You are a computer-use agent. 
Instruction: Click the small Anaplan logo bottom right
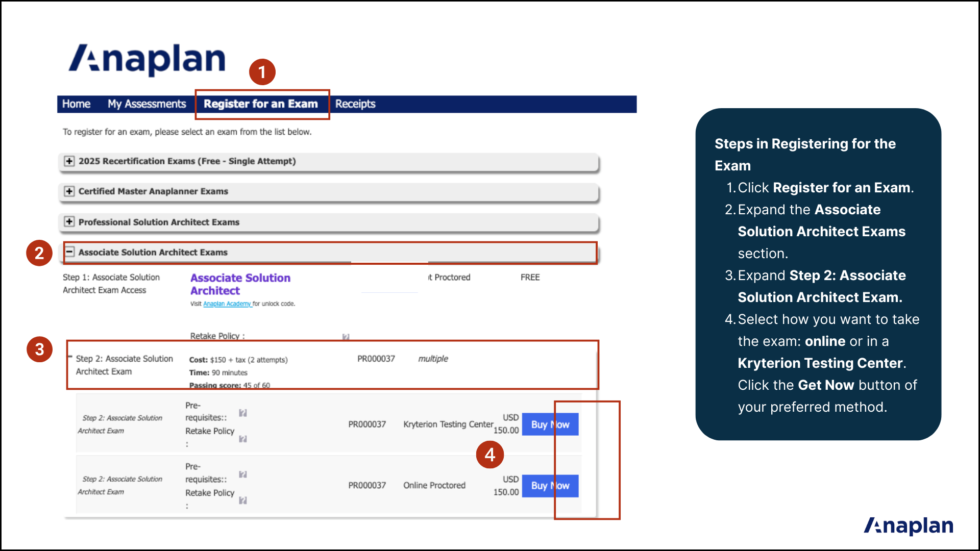click(909, 525)
